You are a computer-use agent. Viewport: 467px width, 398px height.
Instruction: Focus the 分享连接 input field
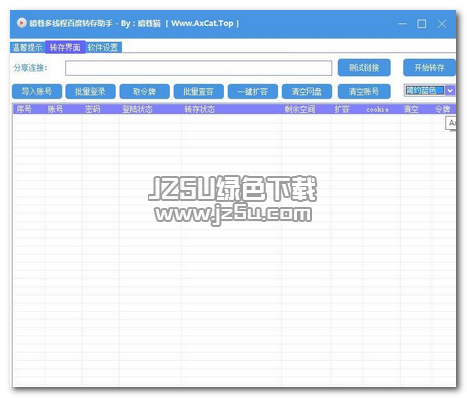click(x=199, y=68)
